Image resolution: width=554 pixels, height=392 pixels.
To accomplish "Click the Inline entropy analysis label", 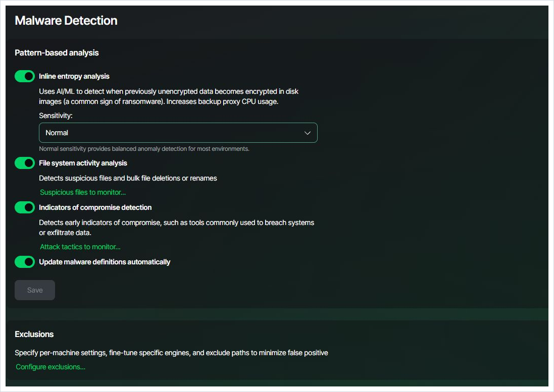I will pyautogui.click(x=74, y=76).
